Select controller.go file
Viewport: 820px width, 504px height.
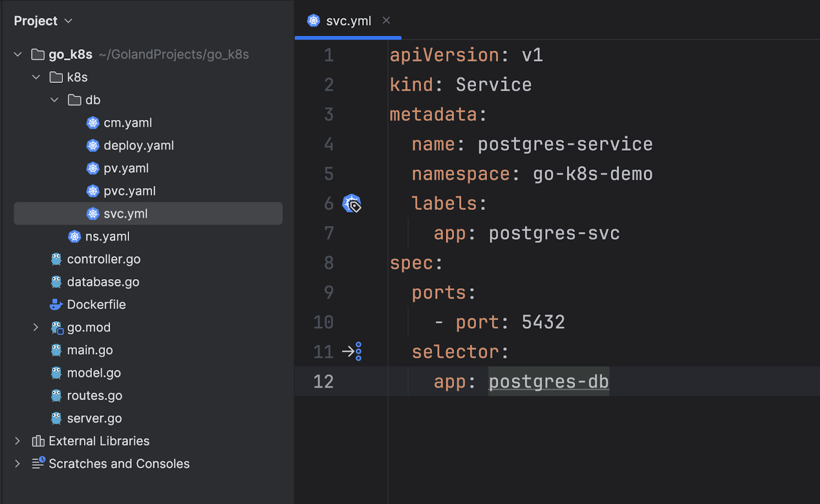[x=104, y=259]
